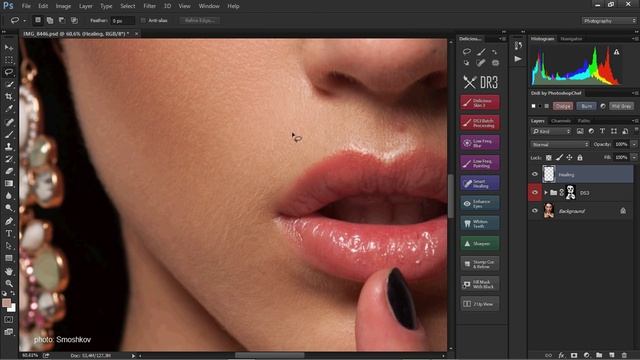This screenshot has width=640, height=360.
Task: Select the Lasso tool in left toolbar
Action: click(x=9, y=72)
